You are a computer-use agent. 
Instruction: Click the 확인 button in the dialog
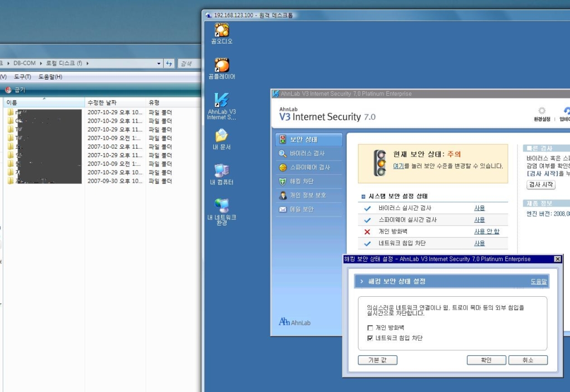pyautogui.click(x=486, y=360)
